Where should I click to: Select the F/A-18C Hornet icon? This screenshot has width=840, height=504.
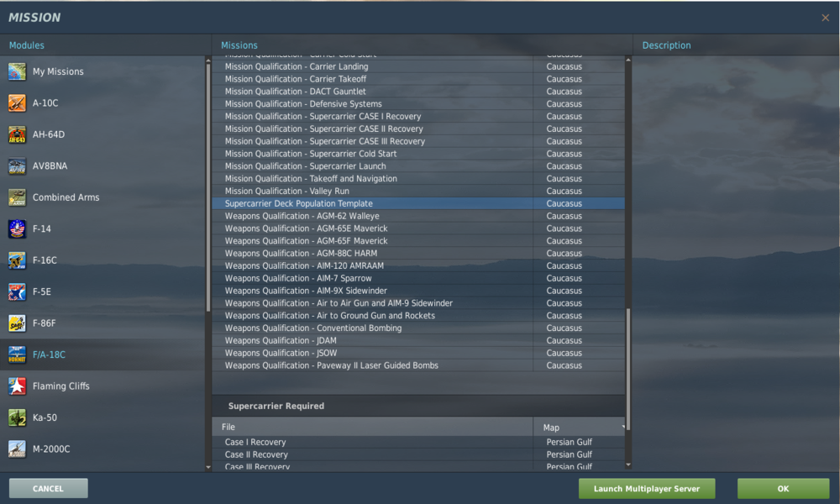pyautogui.click(x=17, y=354)
